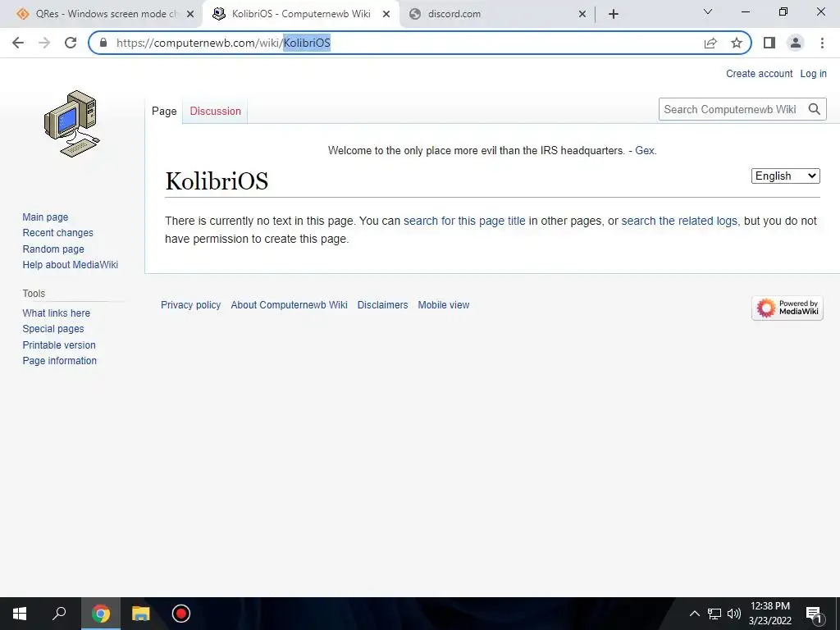Open Printable version link
The image size is (840, 630).
tap(59, 345)
